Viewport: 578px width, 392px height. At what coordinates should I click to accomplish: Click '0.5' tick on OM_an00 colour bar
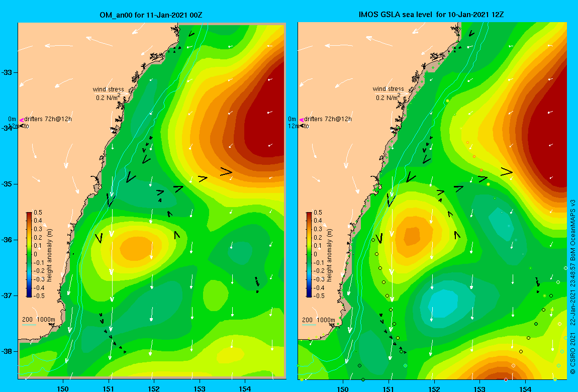[38, 213]
